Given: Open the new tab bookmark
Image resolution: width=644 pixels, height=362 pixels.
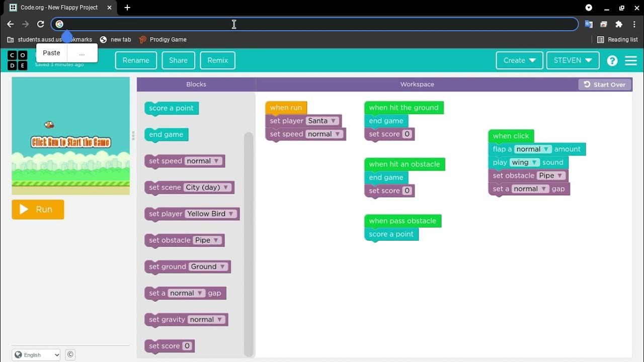Looking at the screenshot, I should click(115, 39).
